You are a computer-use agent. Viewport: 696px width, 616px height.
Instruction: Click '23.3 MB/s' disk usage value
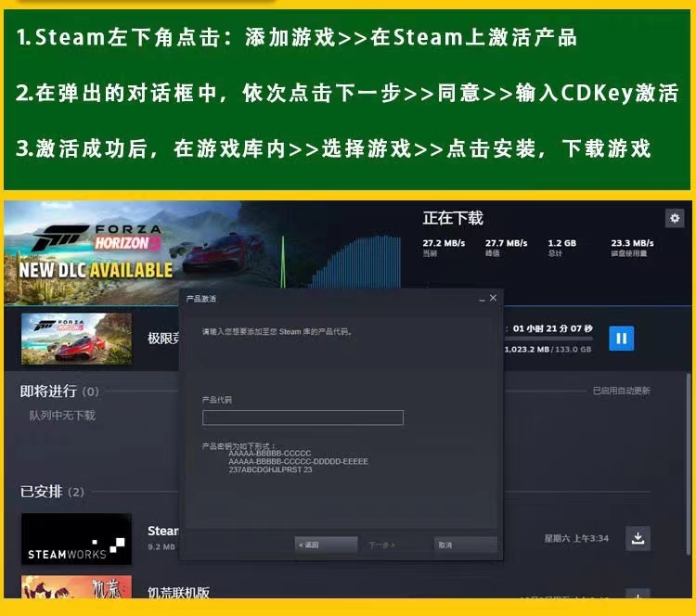tap(632, 243)
